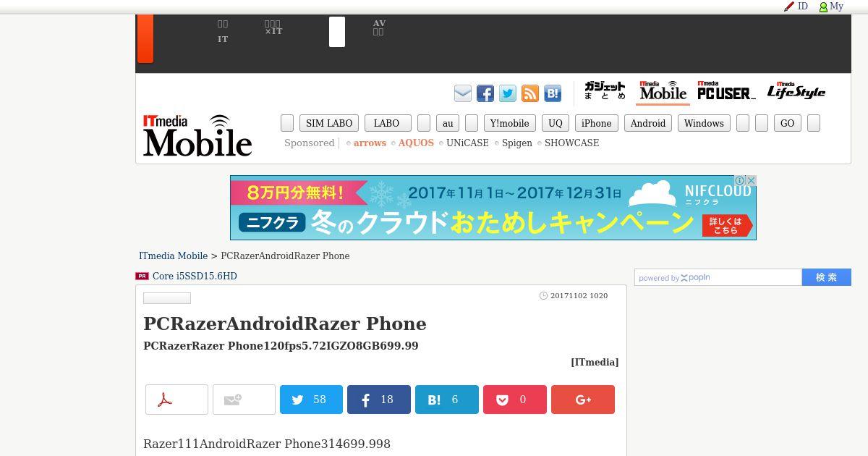Open the Windows category

point(704,123)
